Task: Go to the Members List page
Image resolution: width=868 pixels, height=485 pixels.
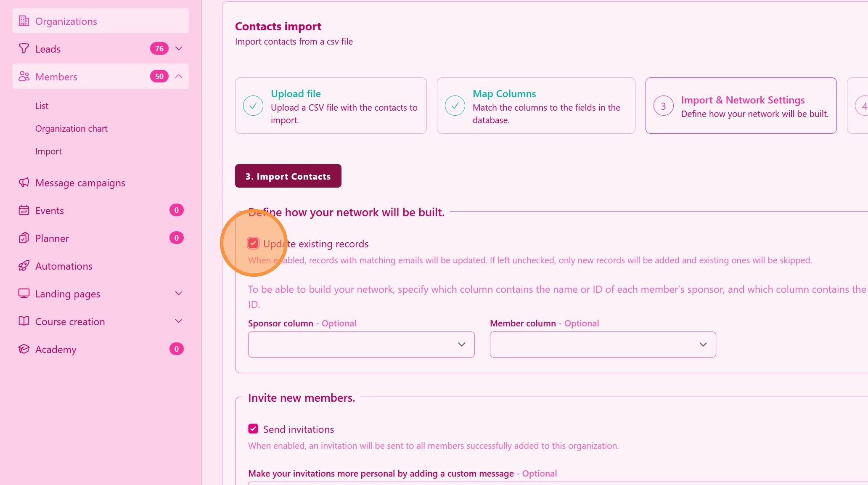Action: pos(42,106)
